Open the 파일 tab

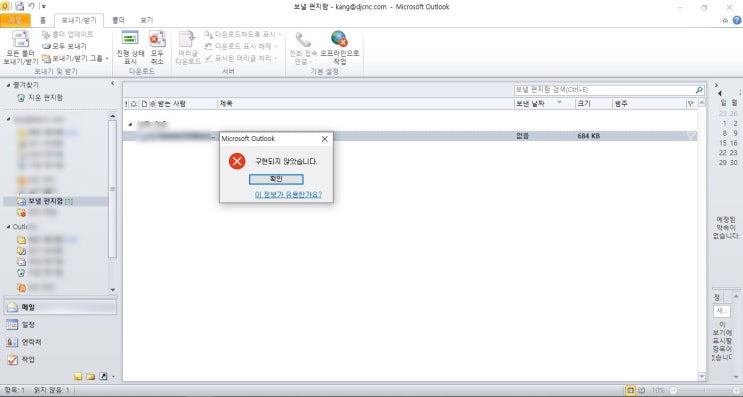tap(15, 20)
